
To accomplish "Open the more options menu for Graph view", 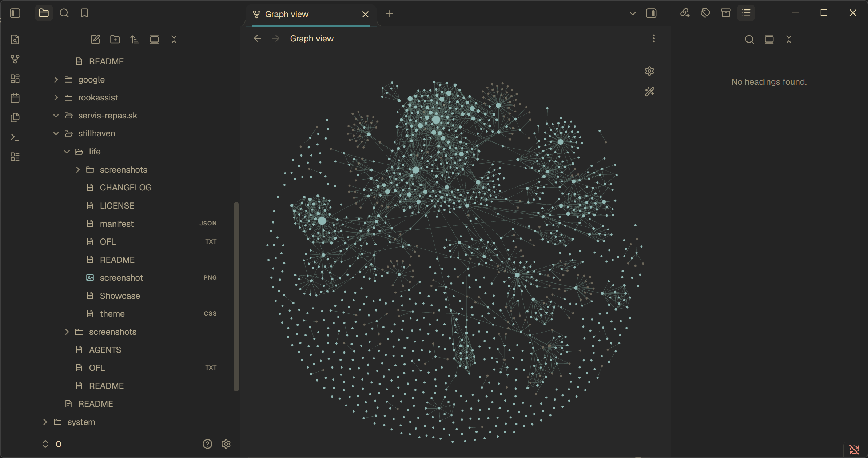I will click(654, 39).
